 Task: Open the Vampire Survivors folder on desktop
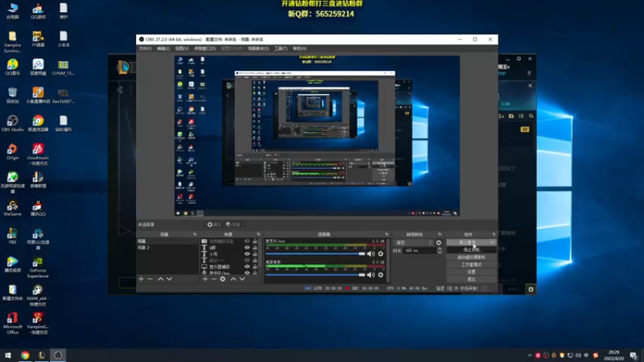click(12, 42)
